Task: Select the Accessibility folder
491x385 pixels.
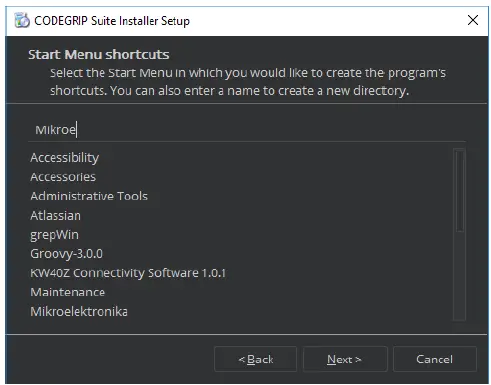Action: (x=65, y=158)
